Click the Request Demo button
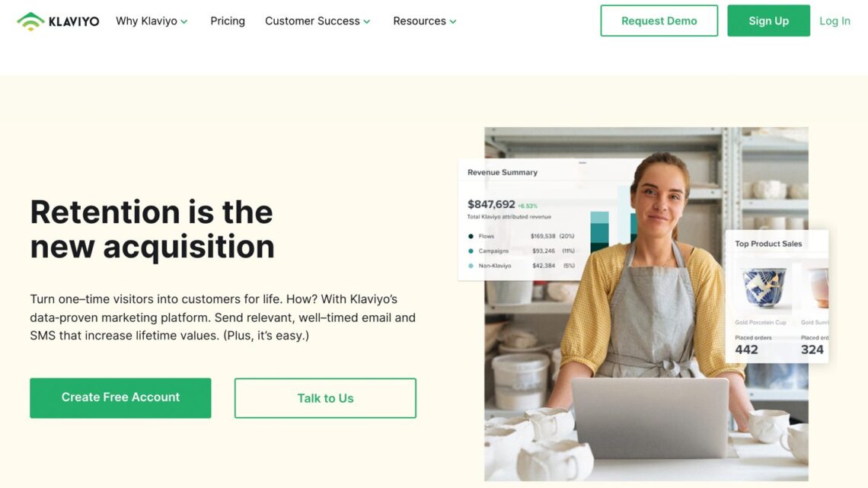Image resolution: width=868 pixels, height=488 pixels. coord(659,21)
